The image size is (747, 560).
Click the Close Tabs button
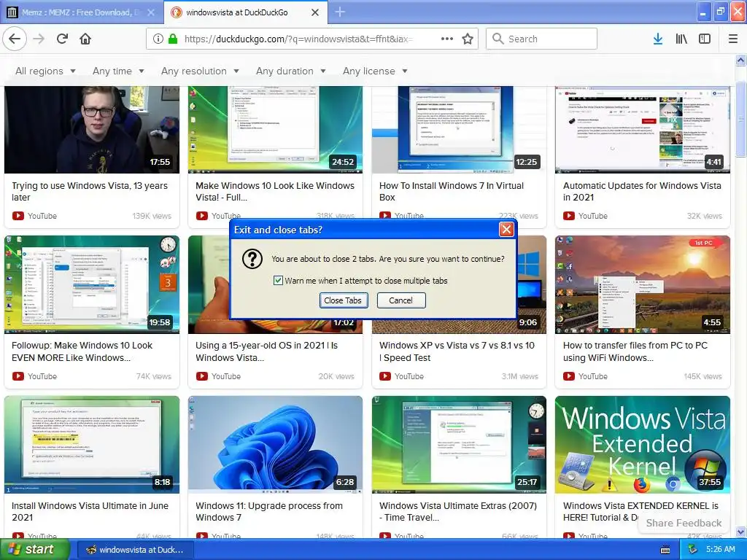(343, 300)
